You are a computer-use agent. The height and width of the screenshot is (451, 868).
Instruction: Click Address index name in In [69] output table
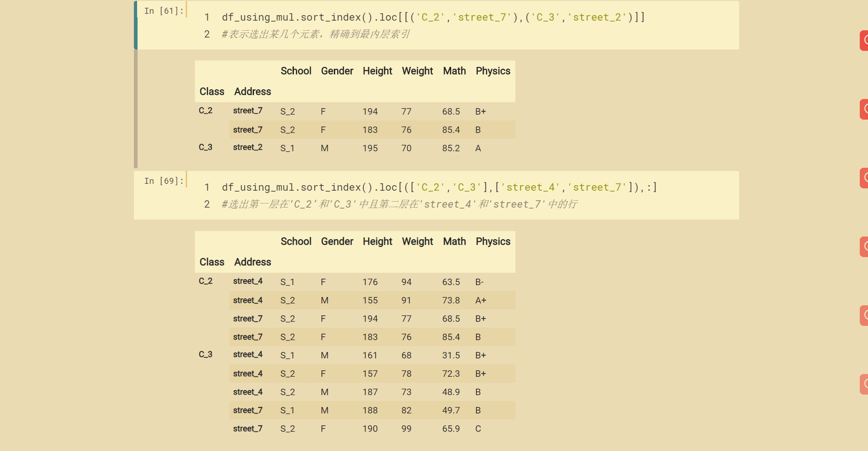click(253, 262)
